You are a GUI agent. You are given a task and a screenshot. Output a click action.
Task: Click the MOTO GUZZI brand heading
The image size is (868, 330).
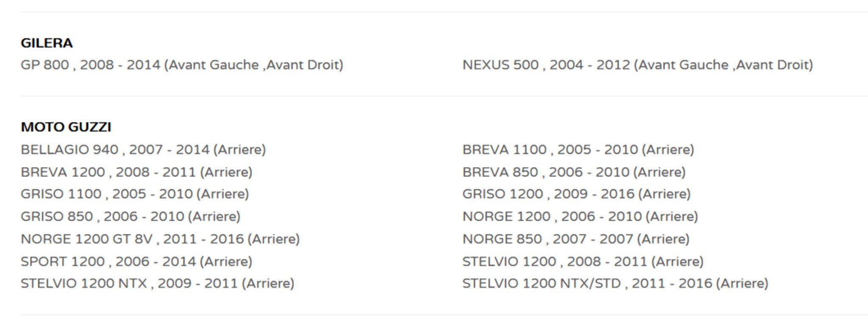click(66, 127)
